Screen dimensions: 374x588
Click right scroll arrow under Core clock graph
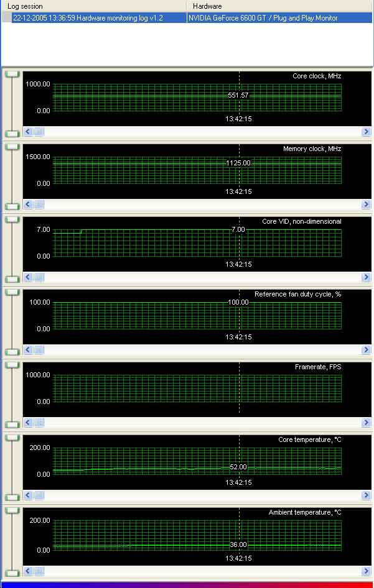[x=366, y=132]
